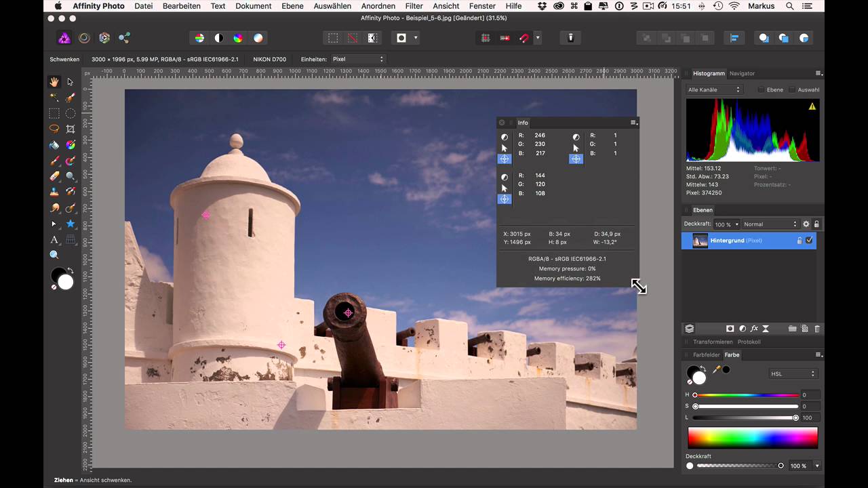Add an adjustment layer
868x488 pixels.
click(x=743, y=329)
